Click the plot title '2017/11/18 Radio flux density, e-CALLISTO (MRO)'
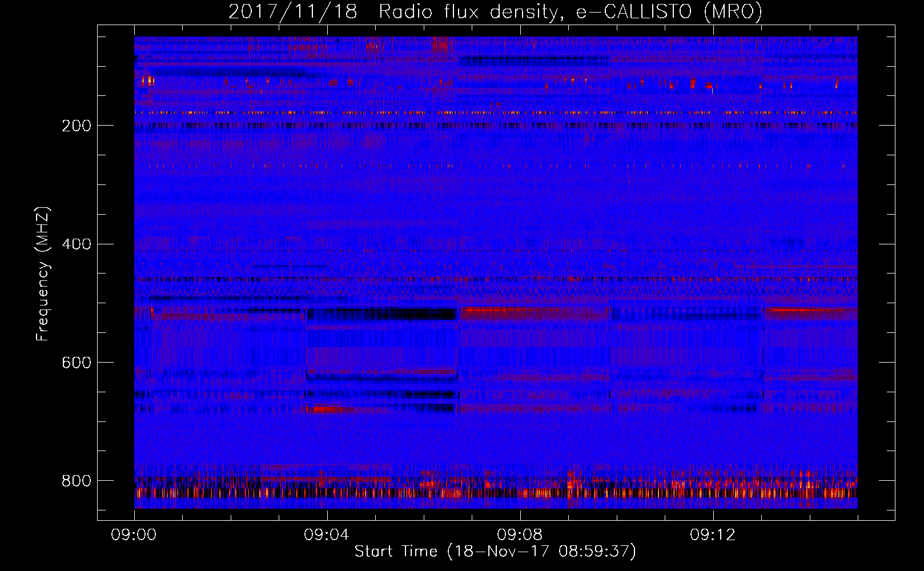924x571 pixels. click(x=495, y=12)
